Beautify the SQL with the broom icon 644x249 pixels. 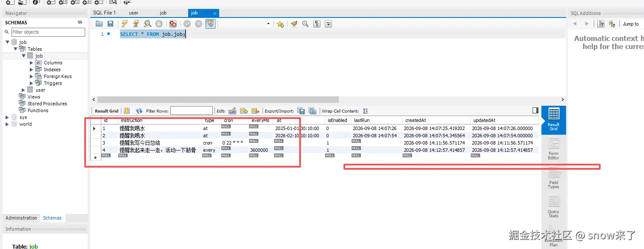point(294,24)
